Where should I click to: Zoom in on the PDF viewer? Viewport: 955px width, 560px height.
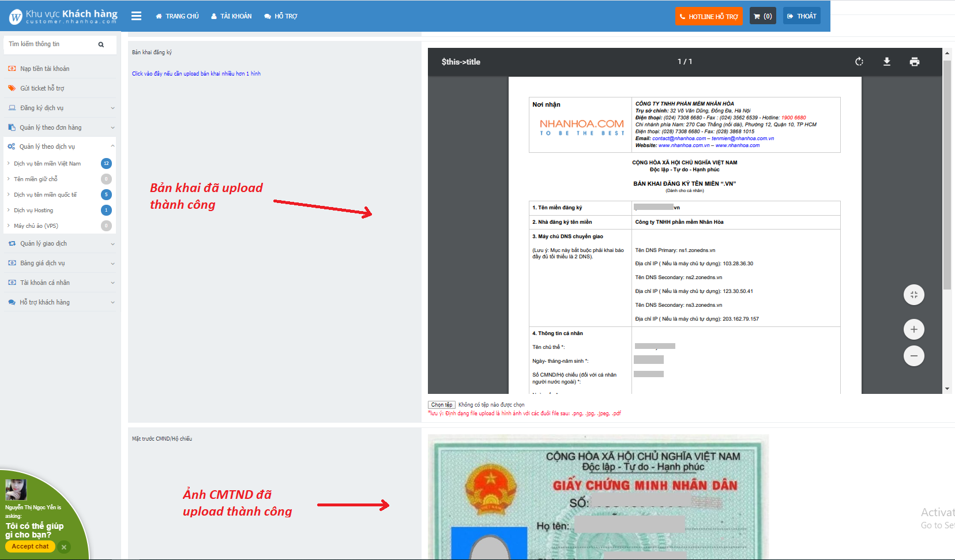click(x=914, y=329)
